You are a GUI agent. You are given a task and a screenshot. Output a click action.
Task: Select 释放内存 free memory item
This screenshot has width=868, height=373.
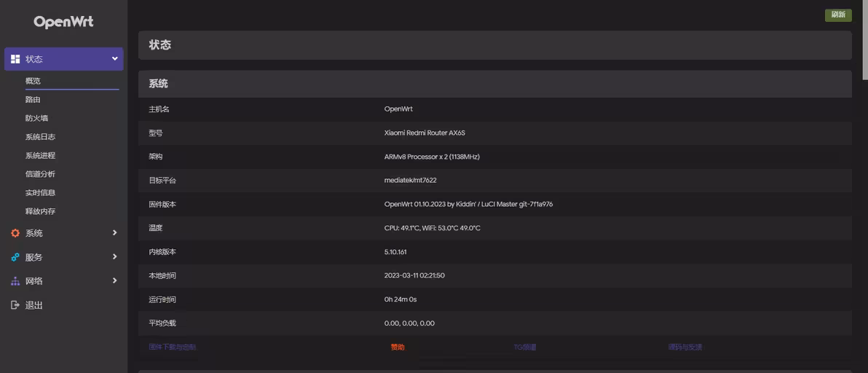pos(41,211)
